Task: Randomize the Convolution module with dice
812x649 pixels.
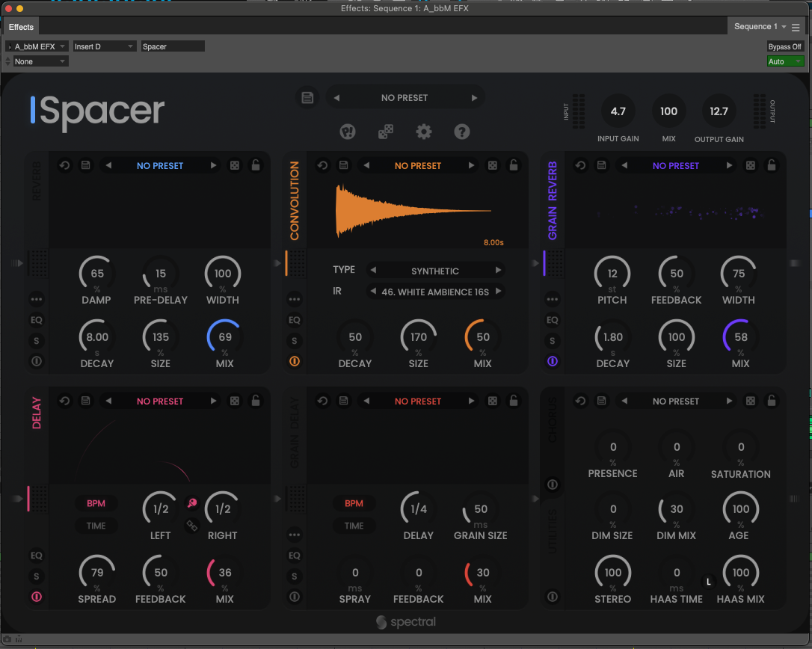Action: (x=493, y=166)
